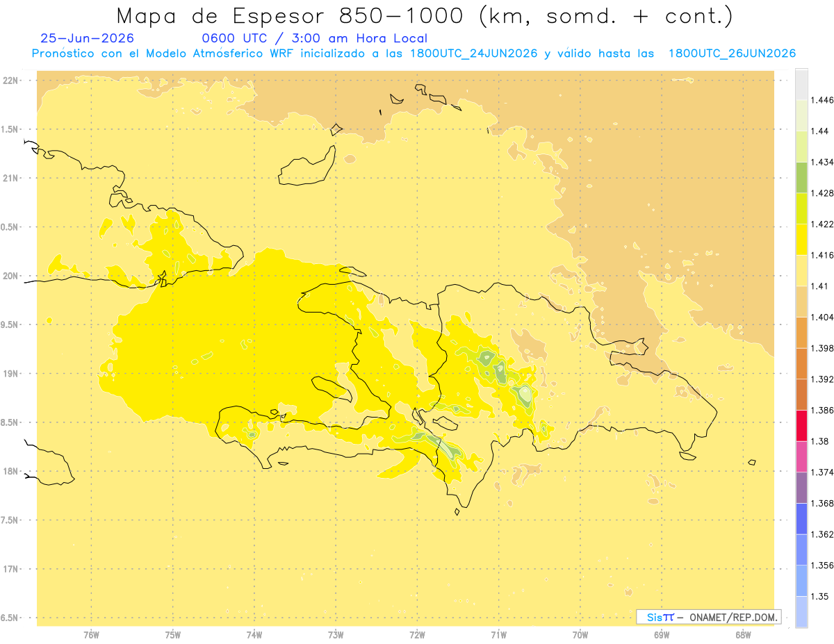
Task: Click the '1.416' colorbar value
Action: tap(821, 255)
